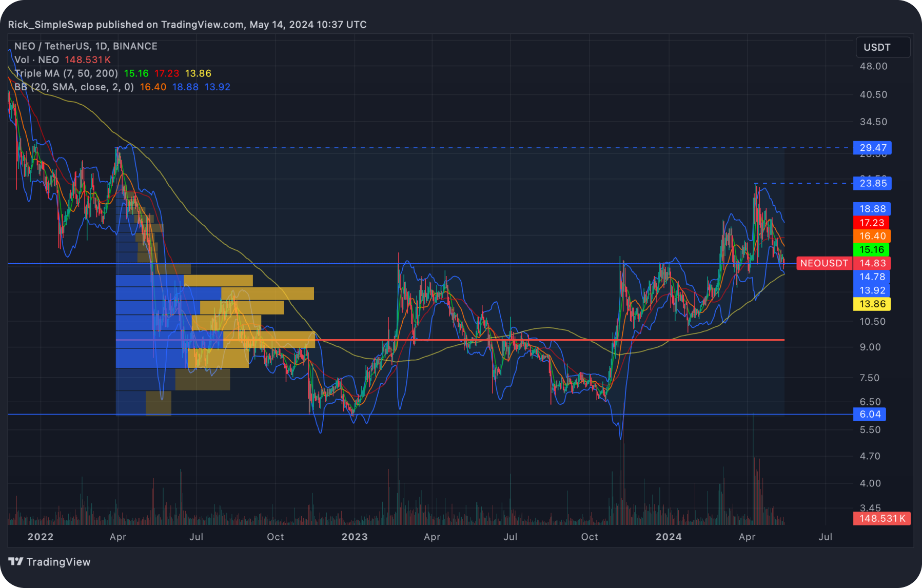Screen dimensions: 922x588
Task: Click the 18.88 upper Bollinger Band tag
Action: 872,208
